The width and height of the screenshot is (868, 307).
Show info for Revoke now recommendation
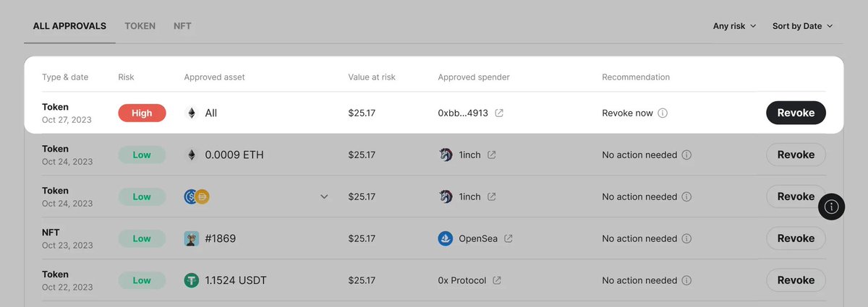tap(663, 113)
